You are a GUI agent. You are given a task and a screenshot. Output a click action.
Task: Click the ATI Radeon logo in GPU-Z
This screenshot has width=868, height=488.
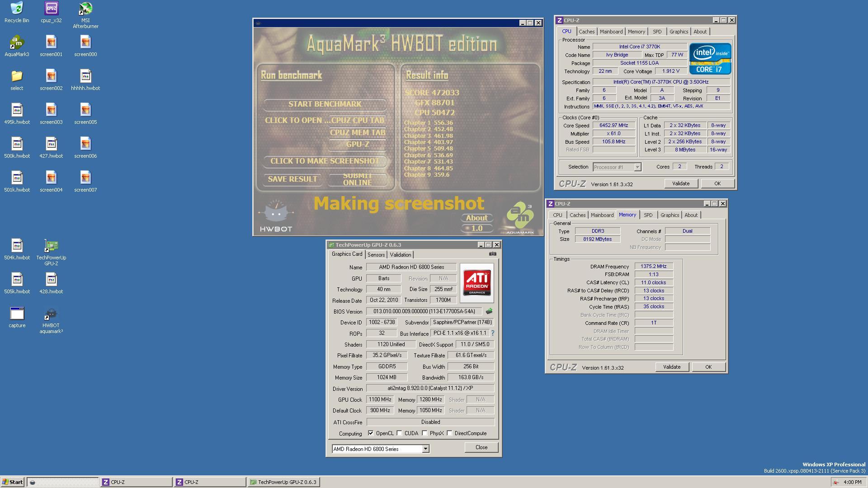click(477, 283)
